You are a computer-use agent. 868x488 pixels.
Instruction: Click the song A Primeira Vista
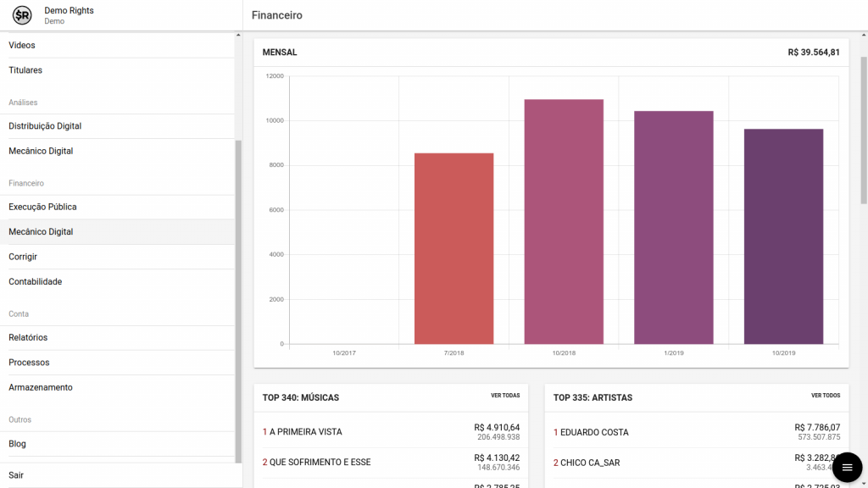coord(305,432)
